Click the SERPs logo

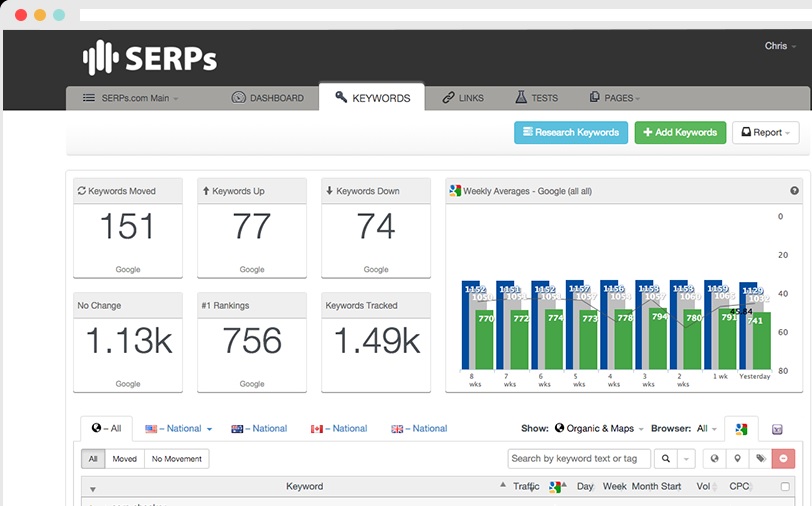tap(150, 57)
